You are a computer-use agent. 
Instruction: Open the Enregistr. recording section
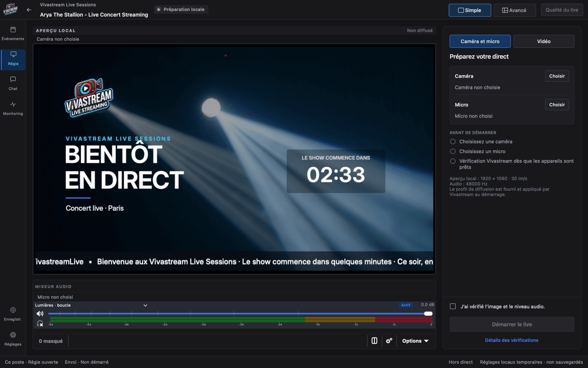pyautogui.click(x=13, y=314)
